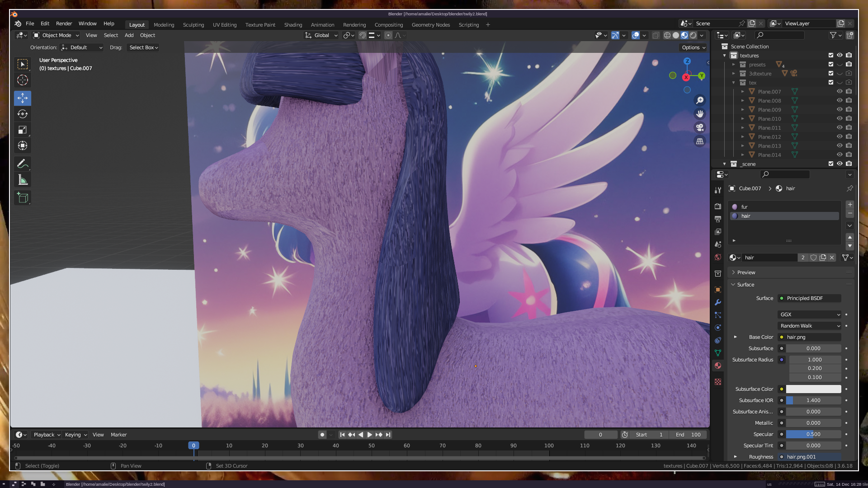Open the GGX distribution dropdown
The width and height of the screenshot is (868, 488).
point(809,314)
